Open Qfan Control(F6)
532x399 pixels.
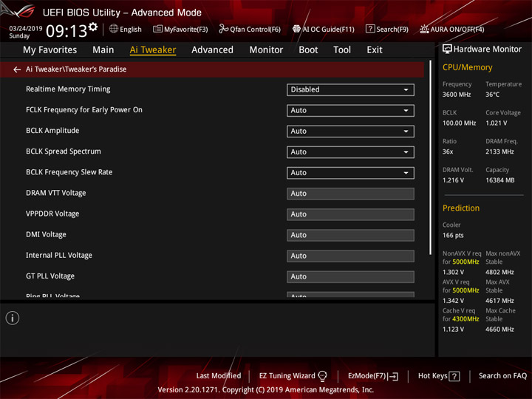pyautogui.click(x=250, y=29)
